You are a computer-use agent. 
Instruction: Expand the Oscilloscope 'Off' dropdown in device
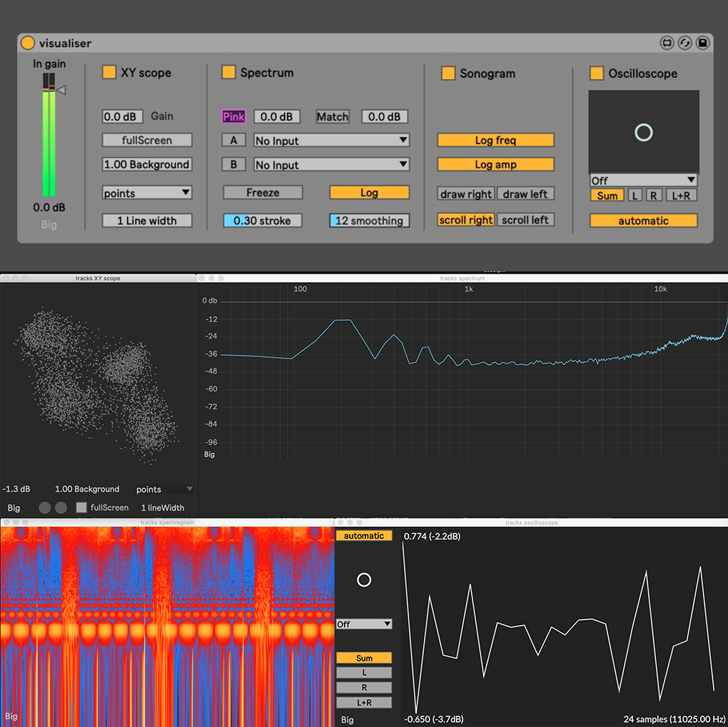click(x=643, y=181)
